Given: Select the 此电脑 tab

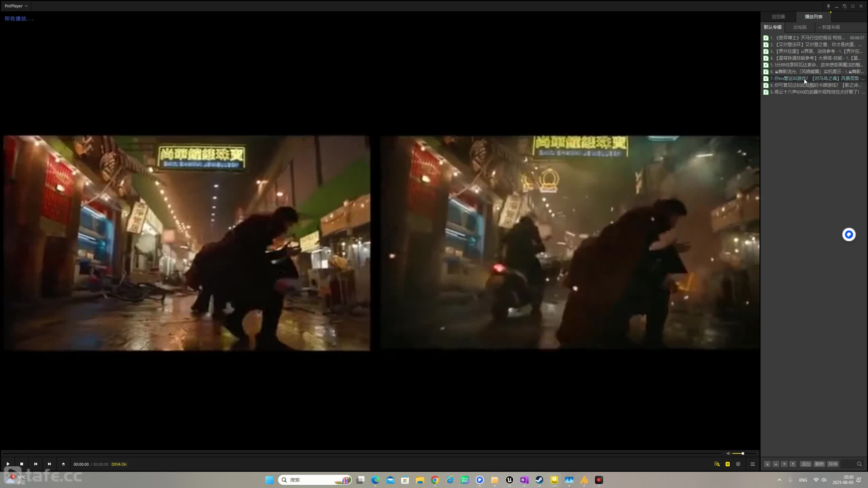Looking at the screenshot, I should point(800,27).
